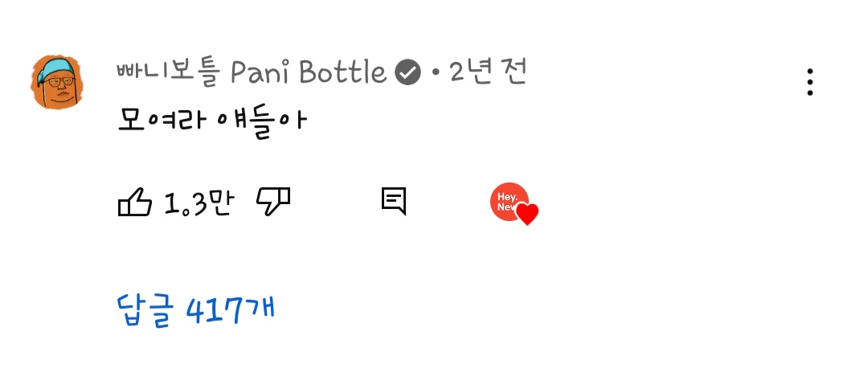Click the verified checkmark badge
This screenshot has width=868, height=381.
pos(408,72)
